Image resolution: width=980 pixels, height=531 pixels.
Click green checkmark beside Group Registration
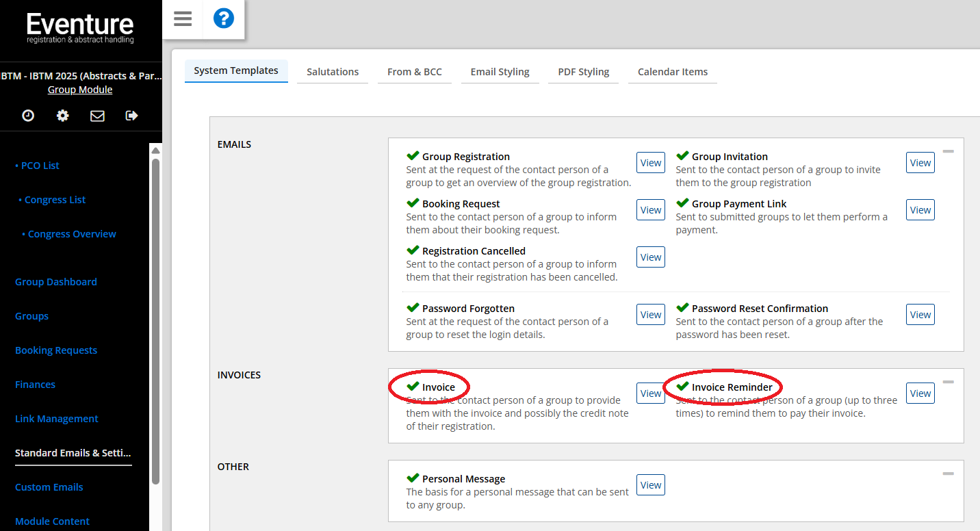pyautogui.click(x=413, y=156)
